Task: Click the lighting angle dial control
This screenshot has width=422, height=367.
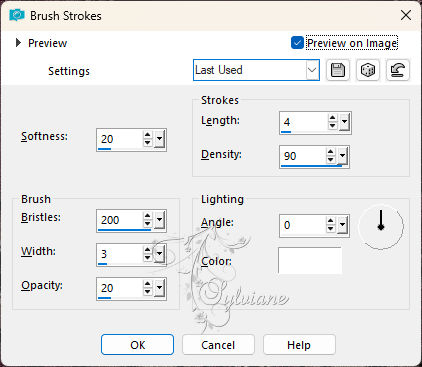Action: (x=381, y=226)
